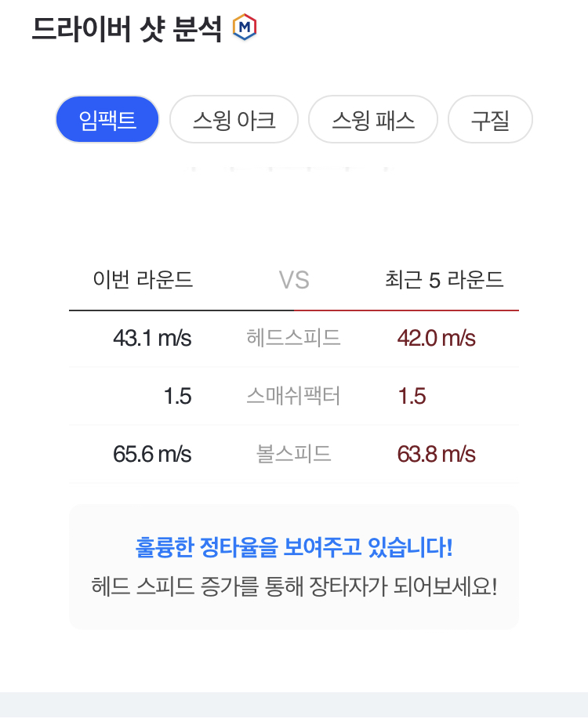Click the 43.1 m/s head speed value
Screen dimensions: 588x726
tap(152, 338)
